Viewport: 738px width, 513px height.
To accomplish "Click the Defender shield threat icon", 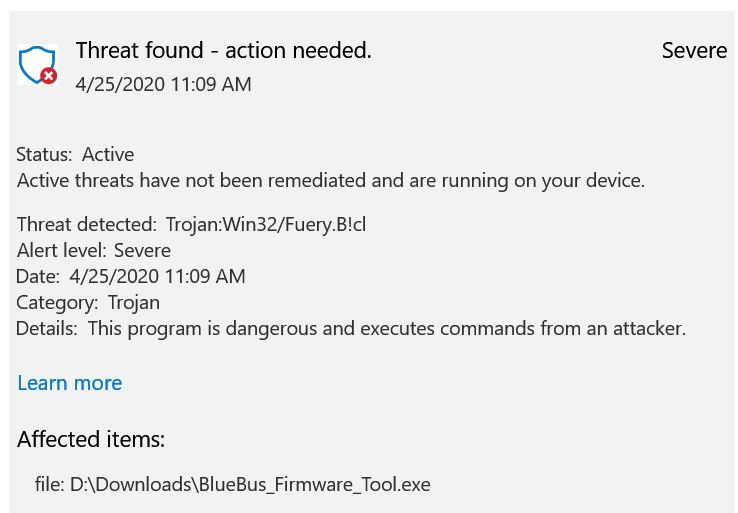I will pyautogui.click(x=36, y=64).
